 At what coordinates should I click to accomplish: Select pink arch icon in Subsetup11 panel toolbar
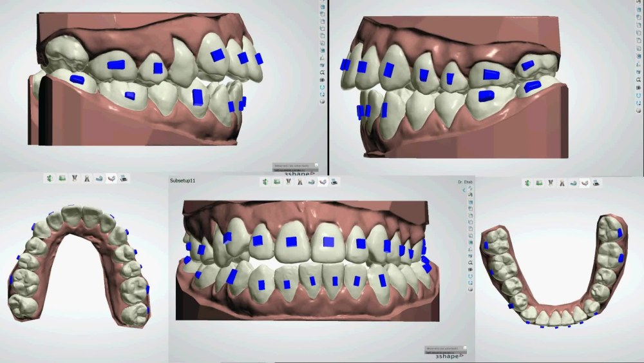click(x=323, y=182)
